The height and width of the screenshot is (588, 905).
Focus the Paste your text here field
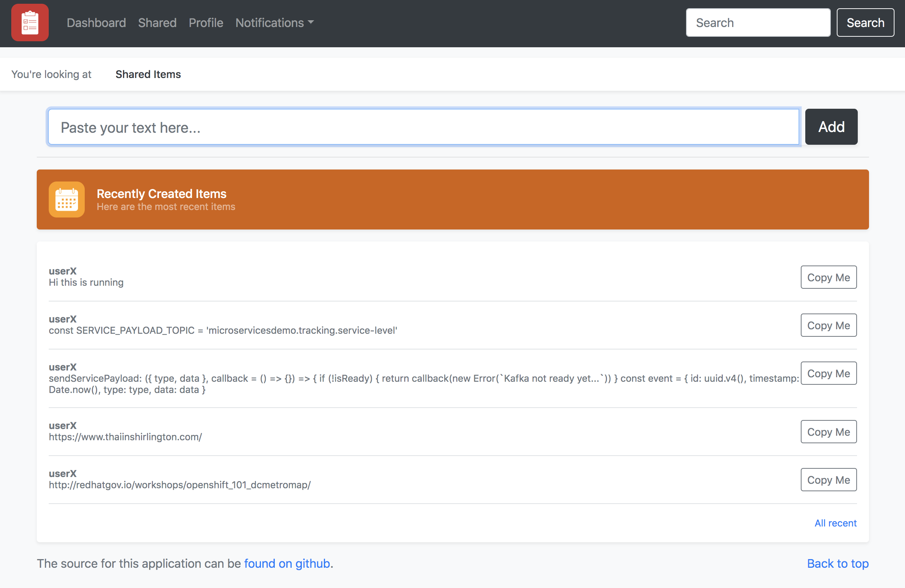[x=423, y=127]
